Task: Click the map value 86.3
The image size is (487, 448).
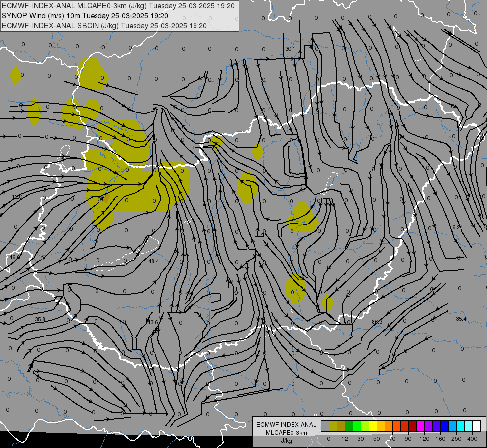Action: click(x=377, y=322)
